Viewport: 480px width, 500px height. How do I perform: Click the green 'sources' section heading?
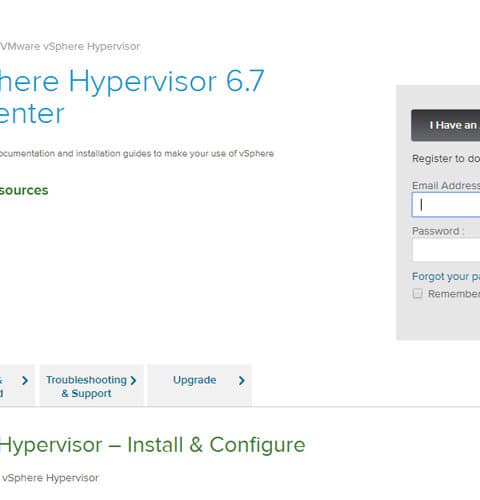24,190
